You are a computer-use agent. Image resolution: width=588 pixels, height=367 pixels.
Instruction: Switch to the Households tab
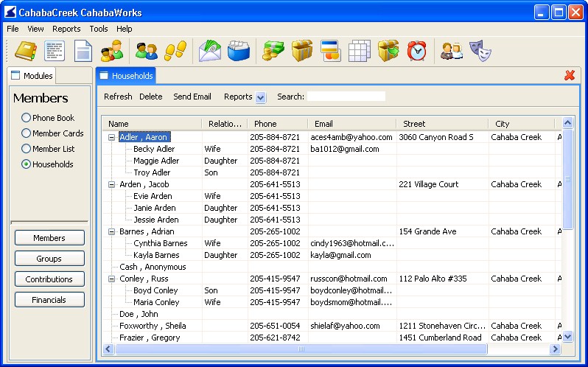(126, 76)
